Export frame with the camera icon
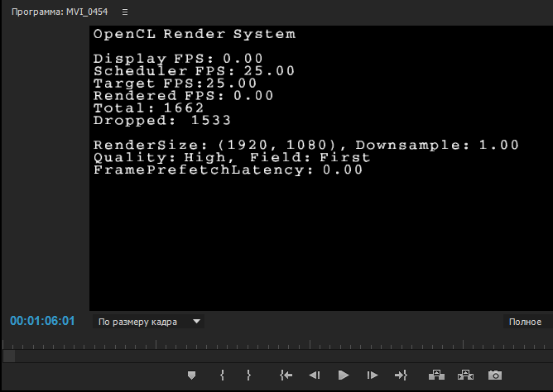 495,375
